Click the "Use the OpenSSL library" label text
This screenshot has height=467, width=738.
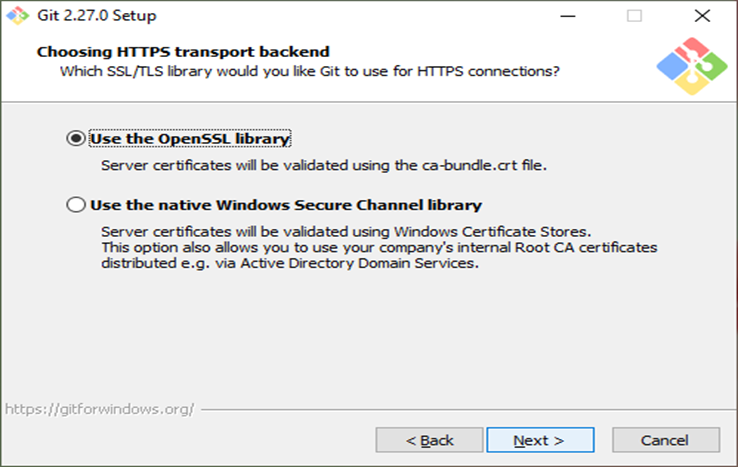tap(190, 139)
